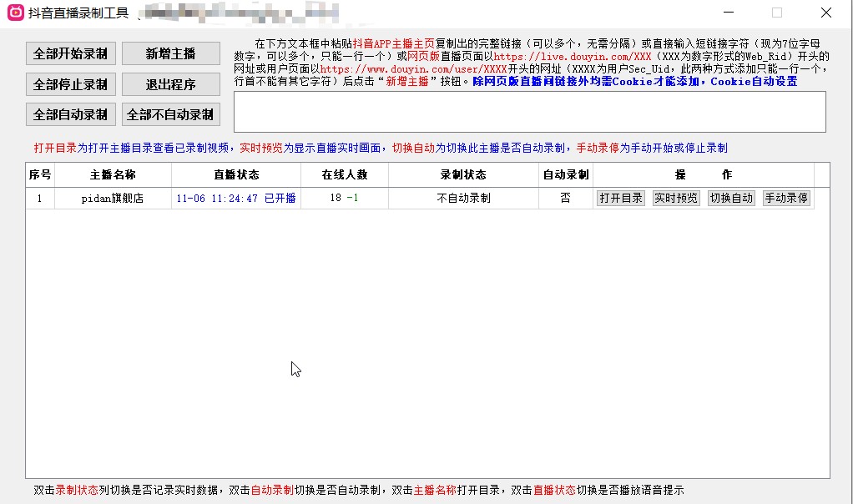Click live status cell 11-06 11:24:47 已开播
The width and height of the screenshot is (853, 504).
pos(236,198)
